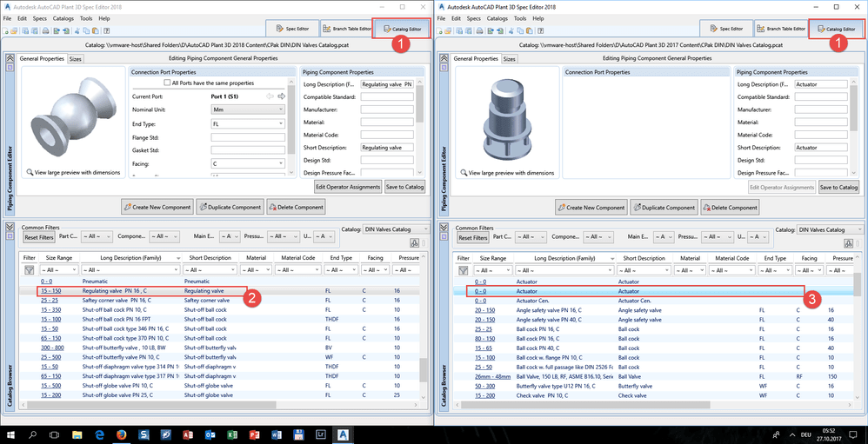Open the Nominal Unit Mm dropdown
Screen dimensions: 868x444
(248, 109)
